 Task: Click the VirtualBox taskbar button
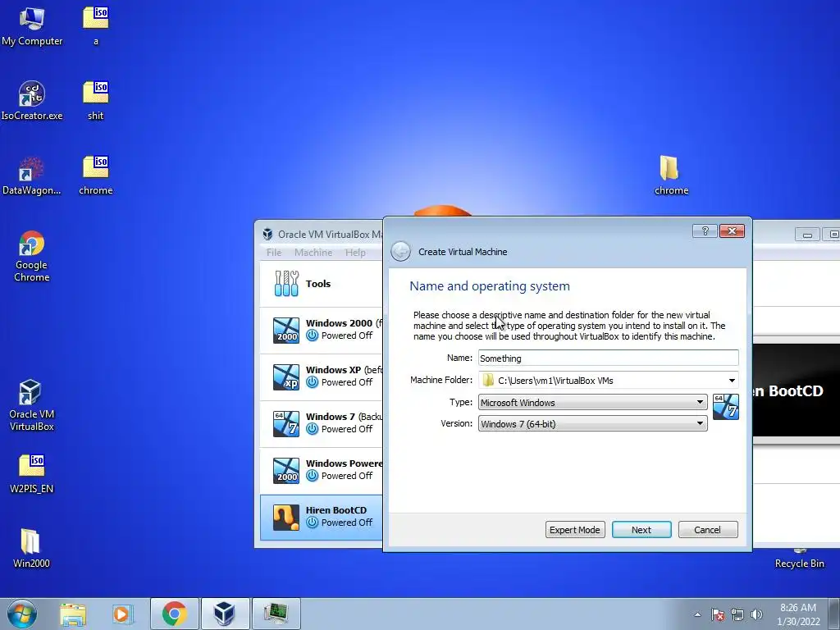[x=225, y=614]
